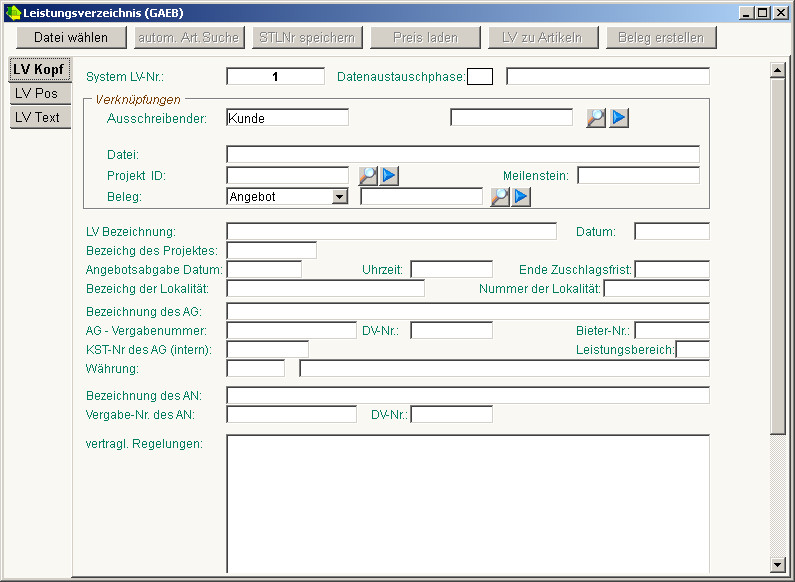Click the autom. Art.Suche button
This screenshot has width=795, height=582.
(189, 38)
